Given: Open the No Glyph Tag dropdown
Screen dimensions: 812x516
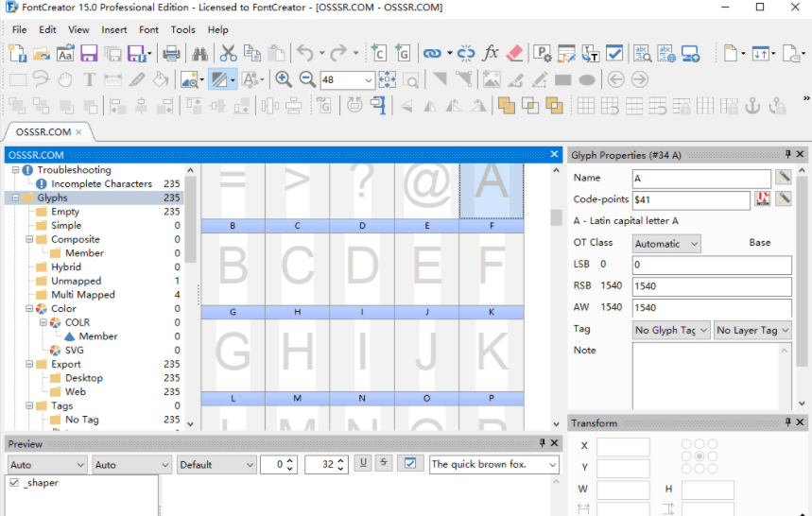Looking at the screenshot, I should point(669,330).
